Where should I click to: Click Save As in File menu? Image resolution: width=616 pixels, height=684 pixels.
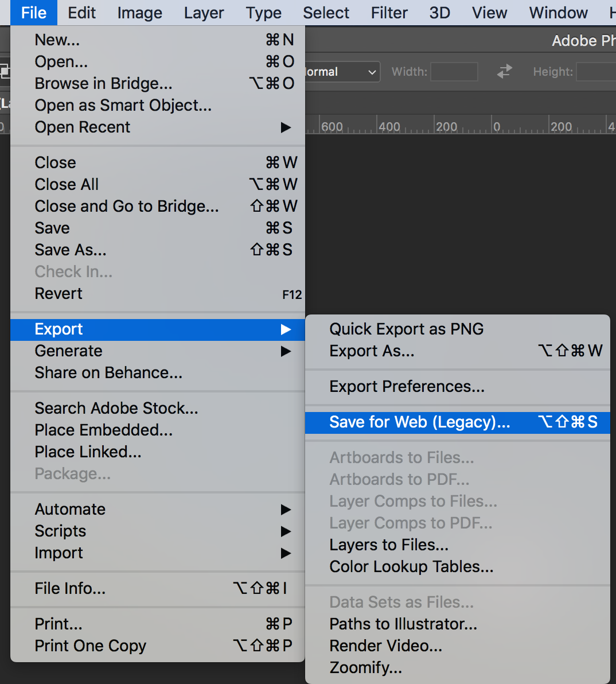(x=71, y=250)
